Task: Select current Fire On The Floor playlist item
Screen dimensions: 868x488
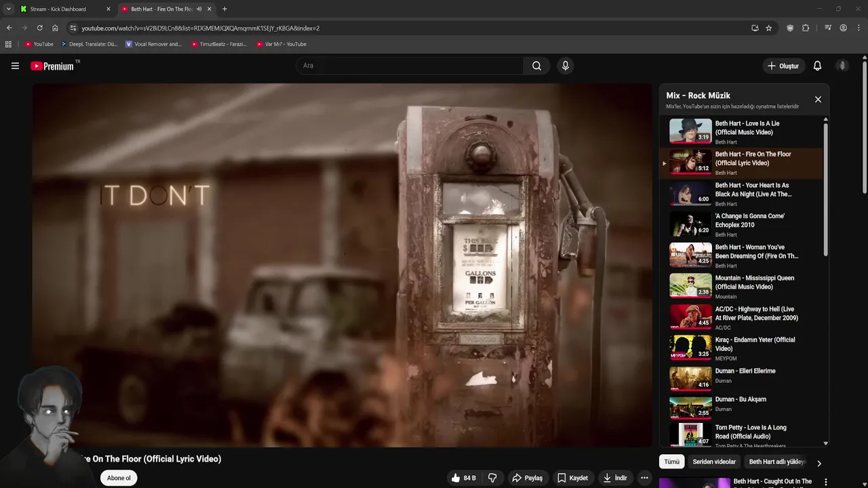Action: (743, 163)
